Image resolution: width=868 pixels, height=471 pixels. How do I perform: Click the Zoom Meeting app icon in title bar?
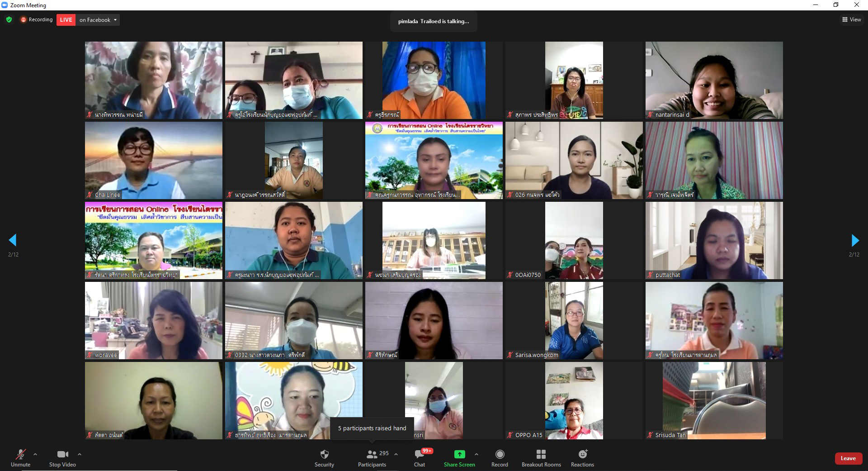(x=5, y=5)
